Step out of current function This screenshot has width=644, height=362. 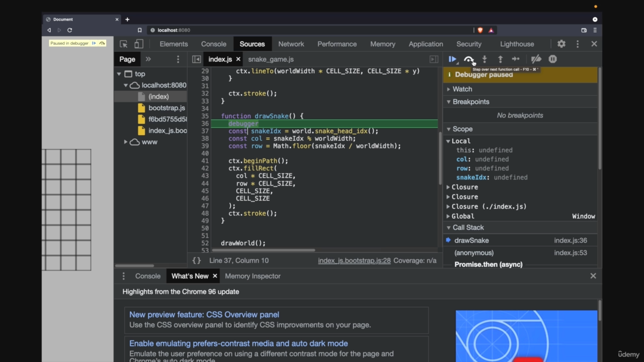(x=500, y=59)
